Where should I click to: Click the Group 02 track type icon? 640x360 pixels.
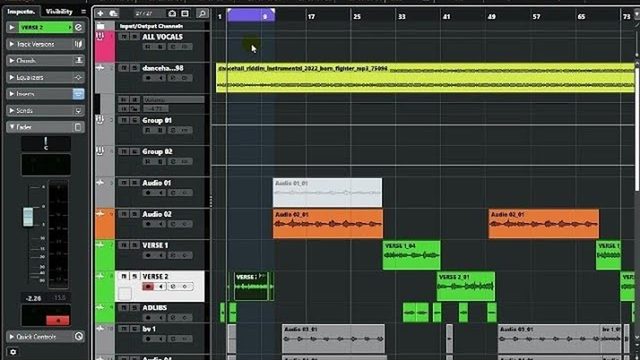tap(100, 151)
